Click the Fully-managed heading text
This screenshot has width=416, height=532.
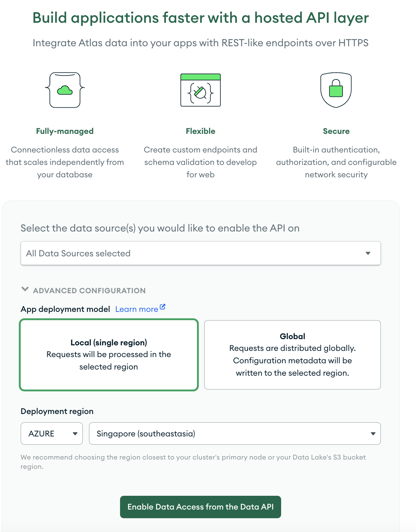tap(65, 131)
